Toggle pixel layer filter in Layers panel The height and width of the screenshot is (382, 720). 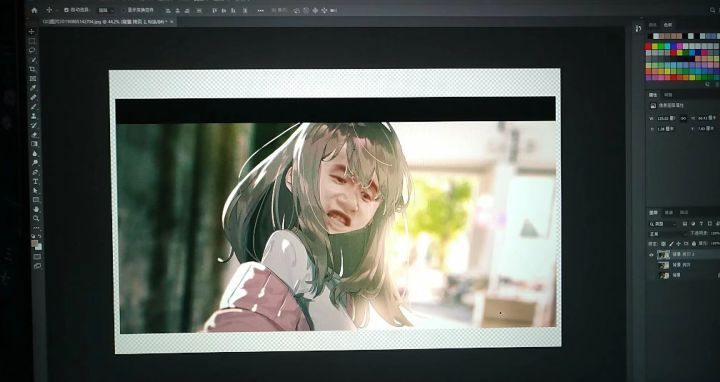[x=685, y=224]
